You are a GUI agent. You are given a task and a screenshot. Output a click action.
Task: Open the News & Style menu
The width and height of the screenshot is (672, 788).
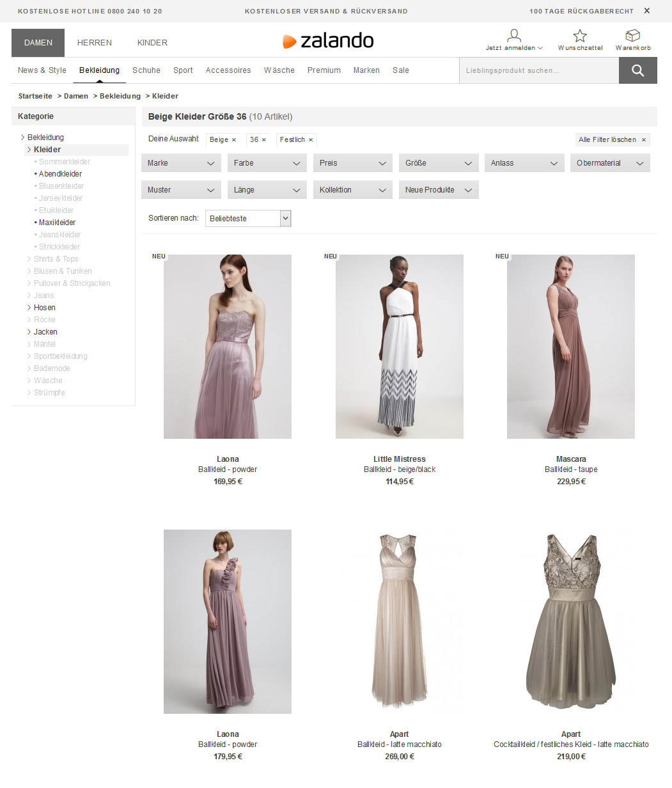42,70
